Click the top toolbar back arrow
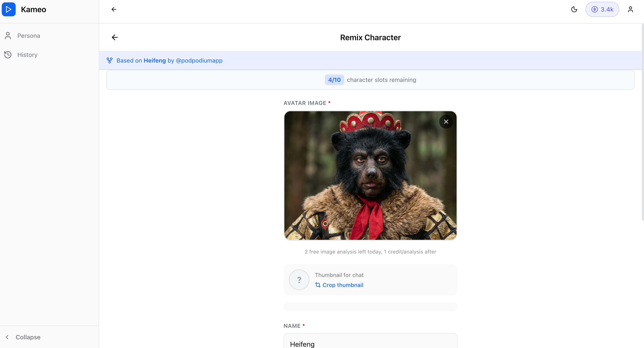 click(x=114, y=9)
